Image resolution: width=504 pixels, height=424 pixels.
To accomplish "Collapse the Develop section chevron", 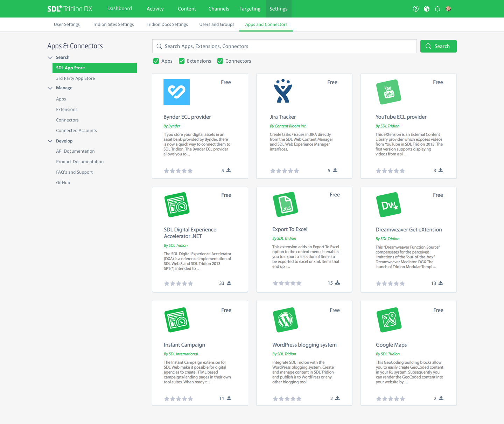I will (x=50, y=141).
